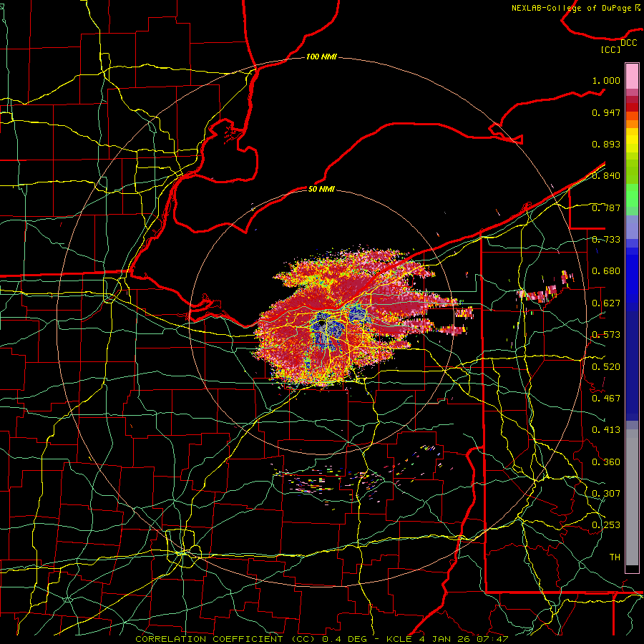Click the 0.413 legend value
The height and width of the screenshot is (644, 644).
pos(606,430)
